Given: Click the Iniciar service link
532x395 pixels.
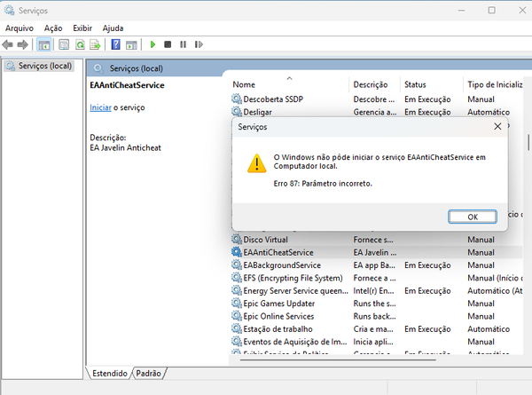Looking at the screenshot, I should (x=99, y=107).
